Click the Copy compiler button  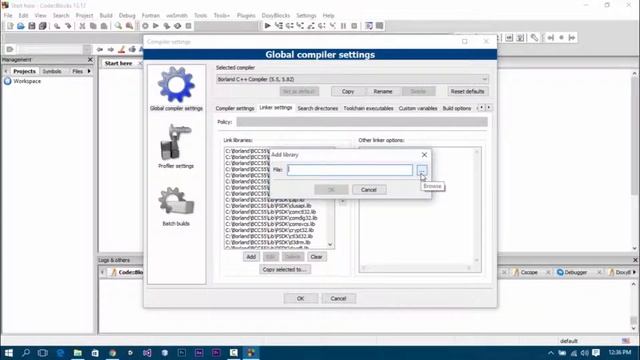348,91
